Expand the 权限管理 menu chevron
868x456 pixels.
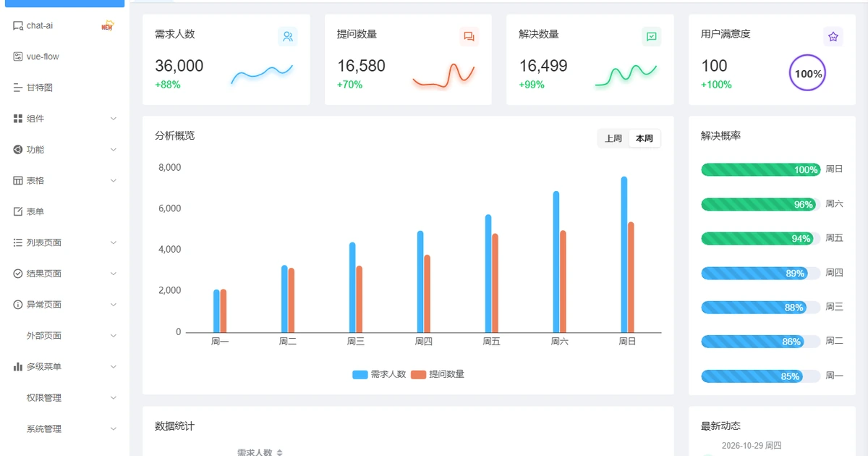pyautogui.click(x=114, y=398)
